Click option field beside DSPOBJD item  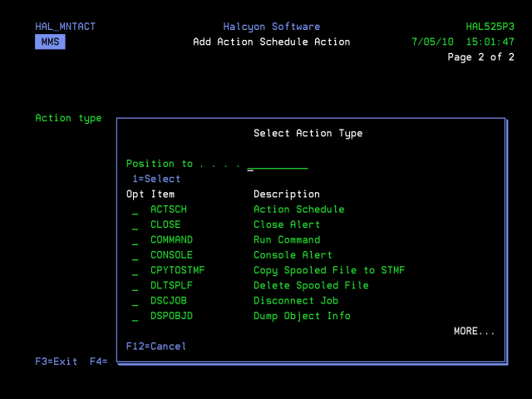point(135,317)
